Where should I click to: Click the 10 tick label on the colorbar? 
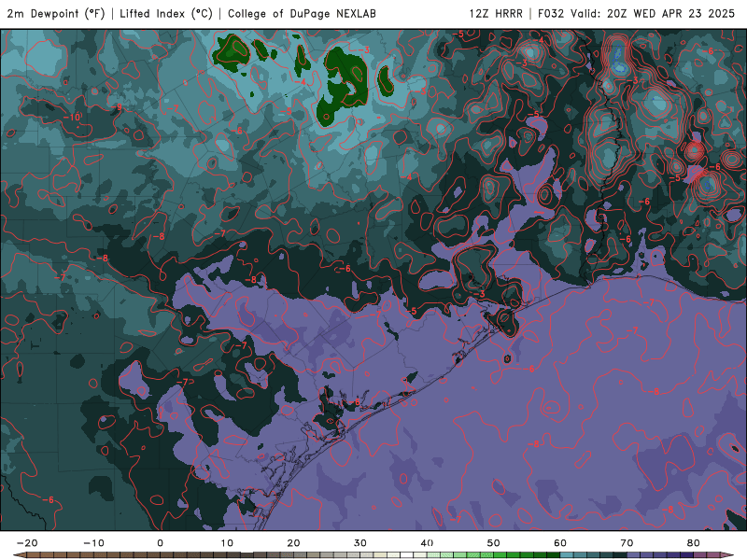pyautogui.click(x=227, y=543)
